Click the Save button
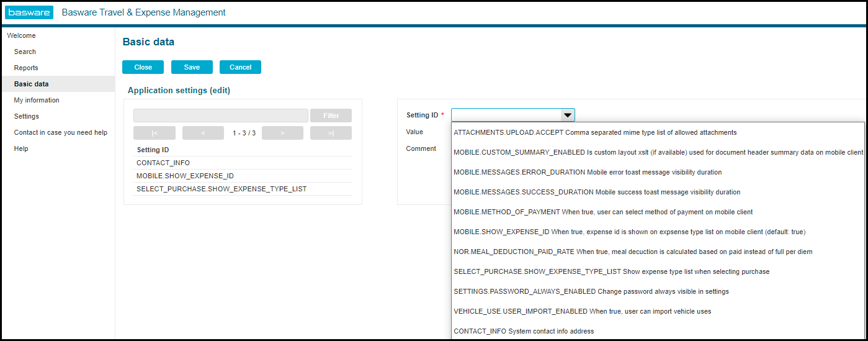Viewport: 868px width, 341px height. 192,67
